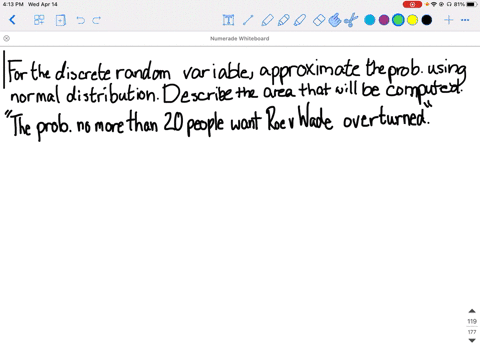This screenshot has height=360, width=480.
Task: Choose the purple ink color
Action: coord(384,20)
